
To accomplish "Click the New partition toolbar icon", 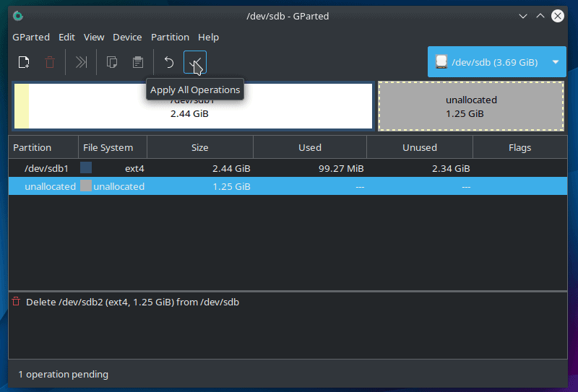I will click(x=24, y=62).
